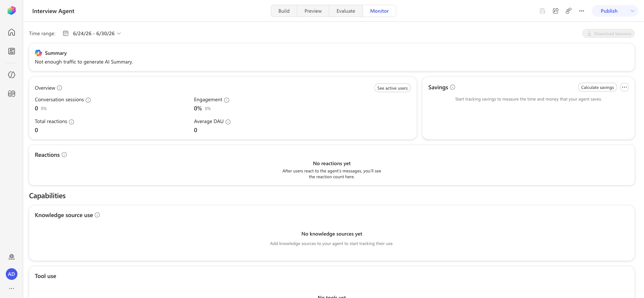
Task: Click 'Not enough traffic to generate AI Summary.'
Action: [x=84, y=62]
